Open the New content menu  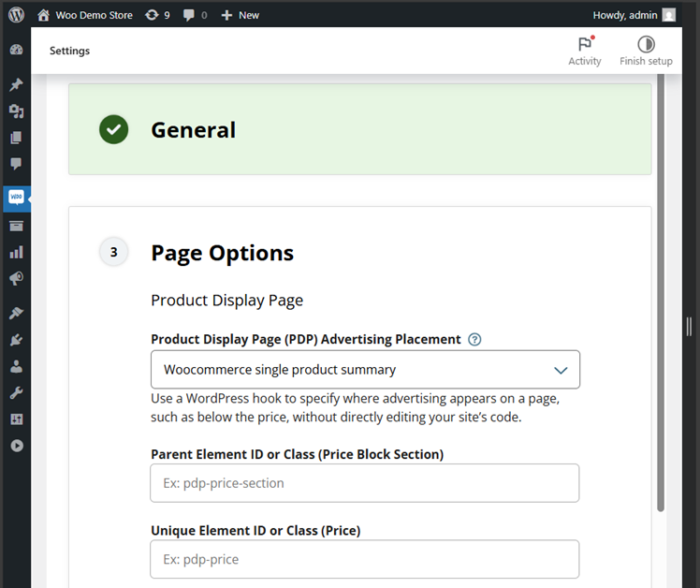coord(240,15)
